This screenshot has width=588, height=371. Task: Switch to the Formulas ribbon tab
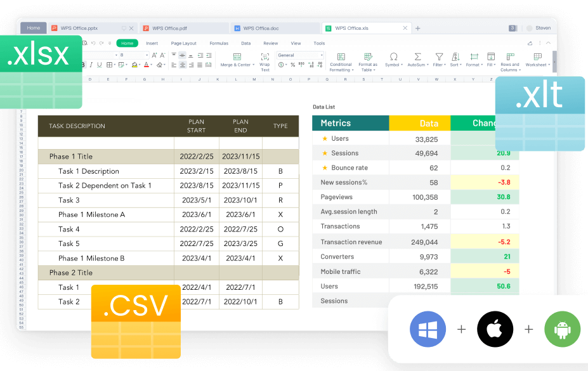coord(219,43)
